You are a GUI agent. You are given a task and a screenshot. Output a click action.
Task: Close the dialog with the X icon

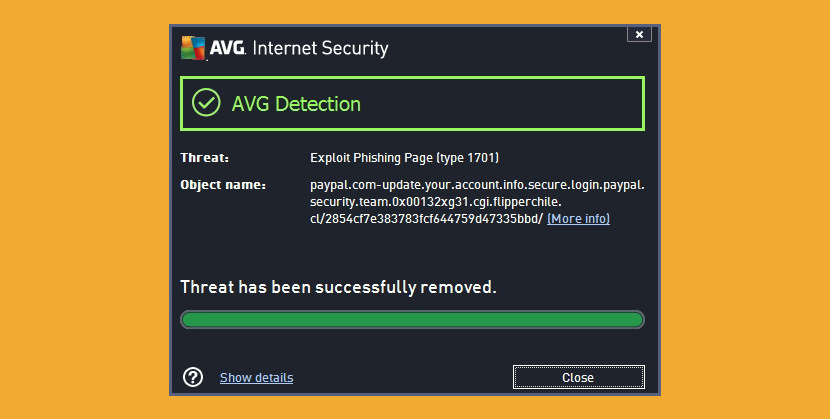coord(639,34)
